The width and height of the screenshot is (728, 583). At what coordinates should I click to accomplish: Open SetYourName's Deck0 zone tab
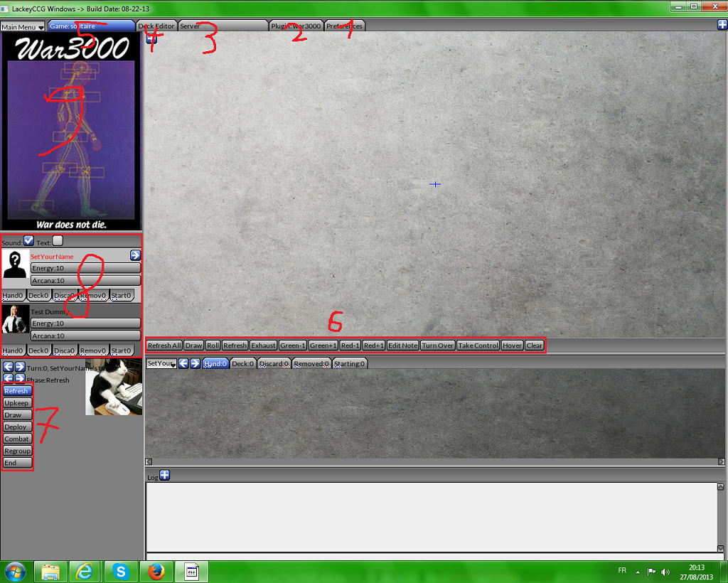coord(38,295)
